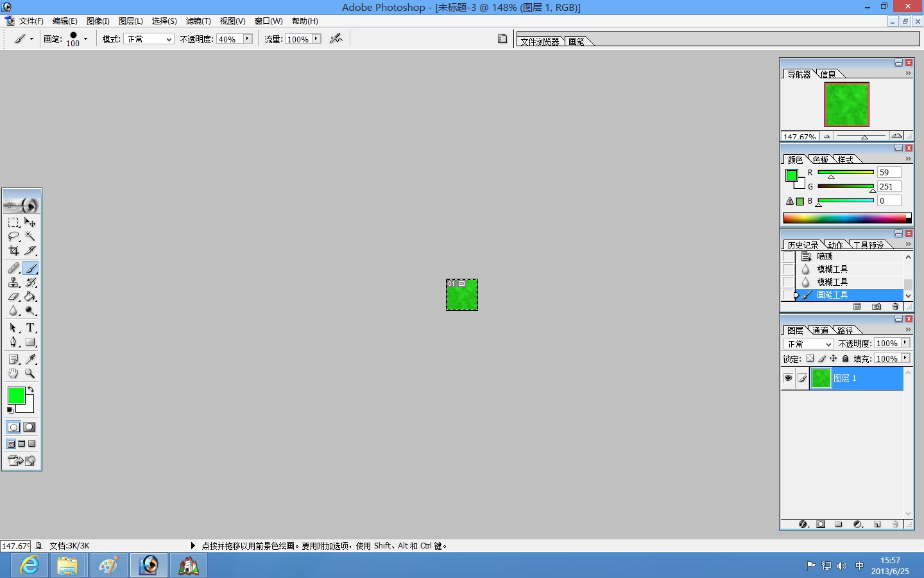Viewport: 924px width, 578px height.
Task: Open the brush opacity 不透明度 slider arrow
Action: (x=247, y=39)
